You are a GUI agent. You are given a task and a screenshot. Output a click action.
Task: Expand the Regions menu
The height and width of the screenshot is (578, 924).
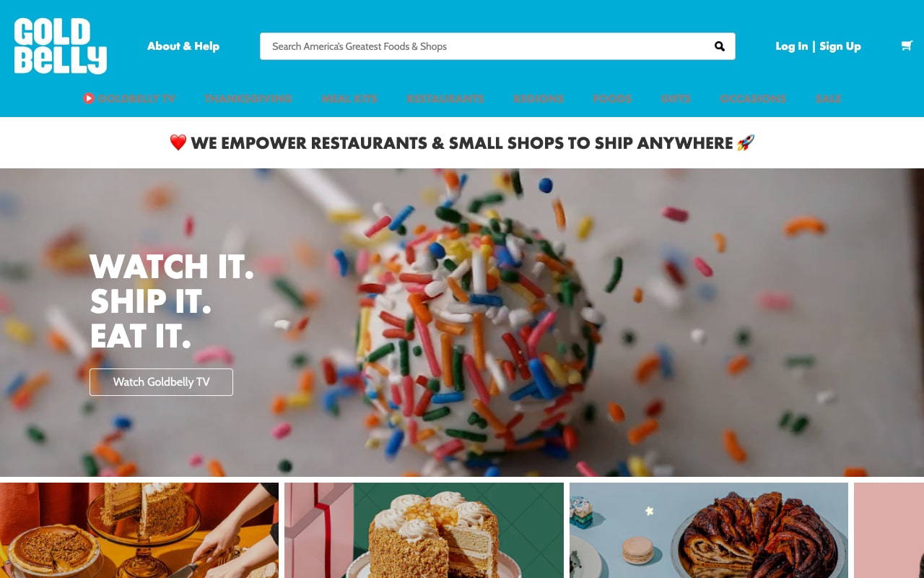[x=539, y=98]
